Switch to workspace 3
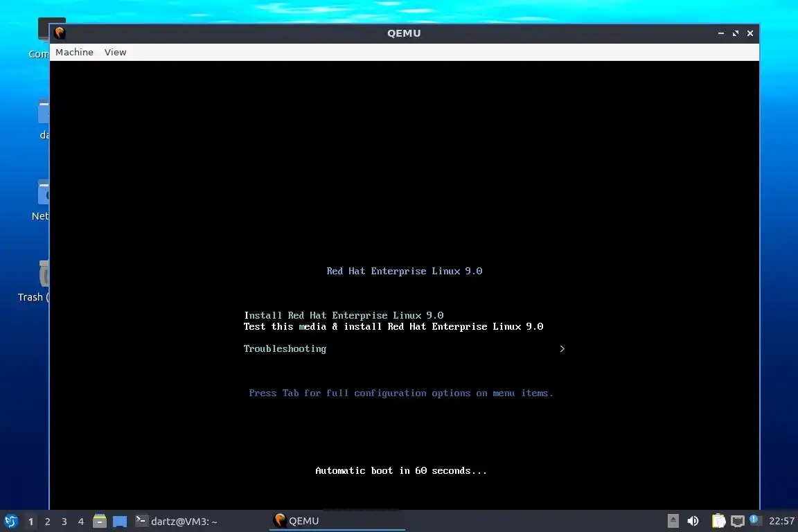This screenshot has height=532, width=798. tap(64, 522)
